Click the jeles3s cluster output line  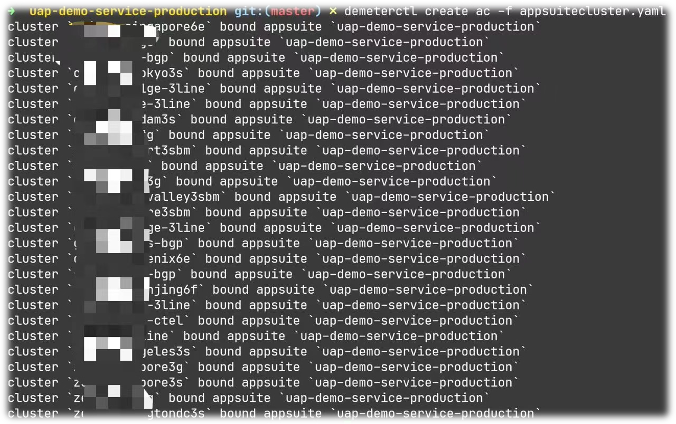[267, 352]
